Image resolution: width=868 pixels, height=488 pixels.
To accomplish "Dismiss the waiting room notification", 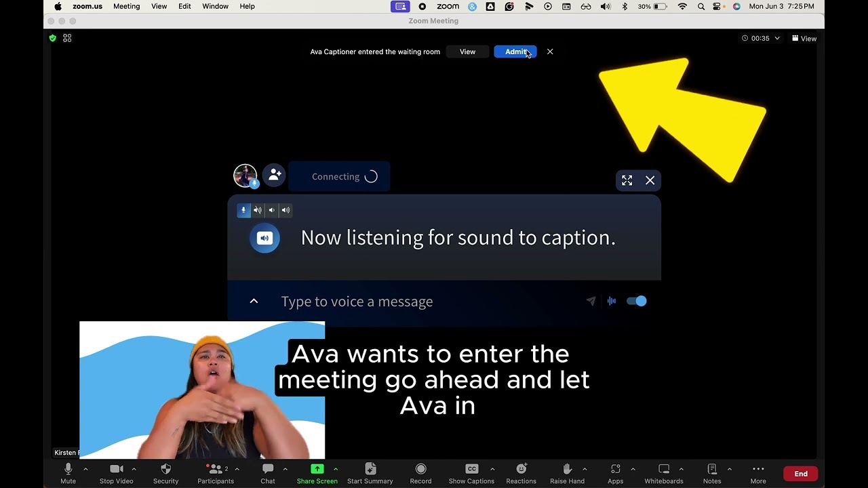I will (x=550, y=52).
